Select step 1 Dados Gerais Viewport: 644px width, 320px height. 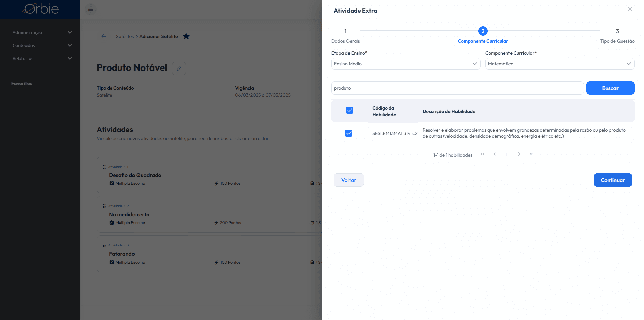(345, 35)
